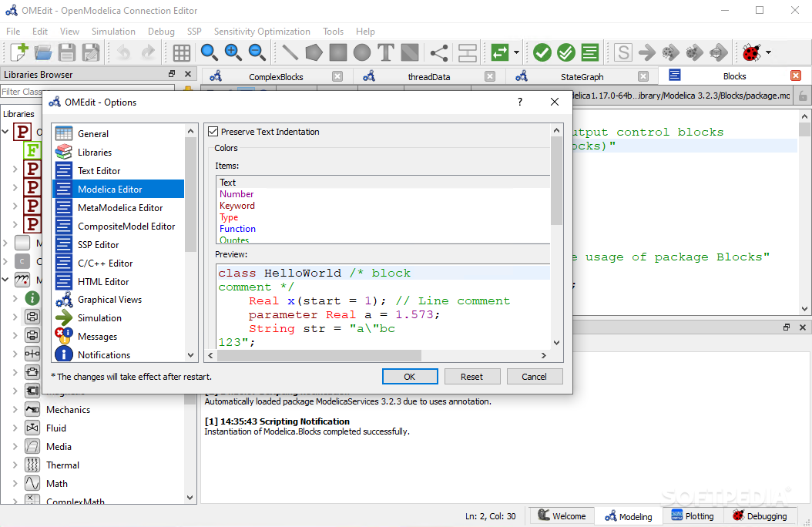Switch to Debugging perspective
Screen dimensions: 812x527
click(759, 516)
